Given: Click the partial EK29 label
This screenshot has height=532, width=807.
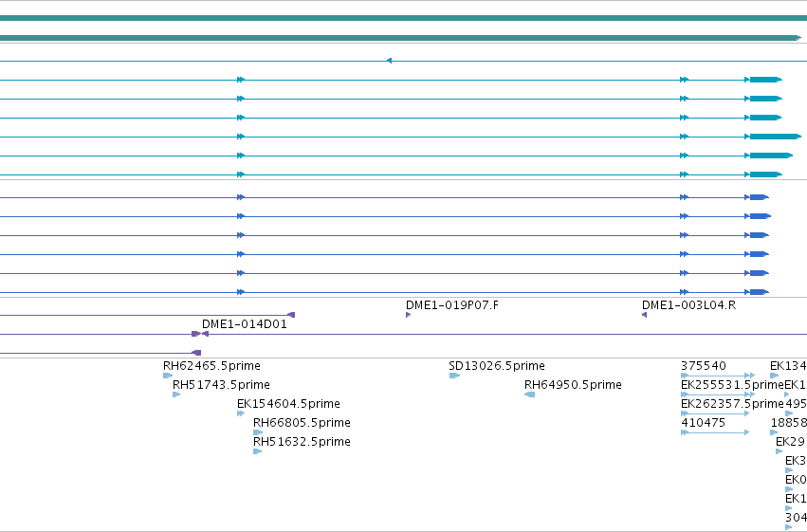Looking at the screenshot, I should tap(790, 442).
